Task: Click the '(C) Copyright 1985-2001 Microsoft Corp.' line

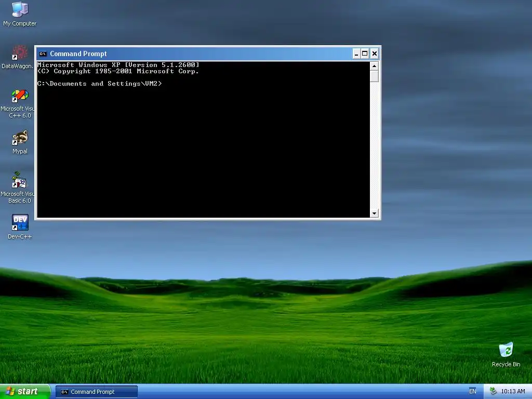Action: click(x=118, y=71)
